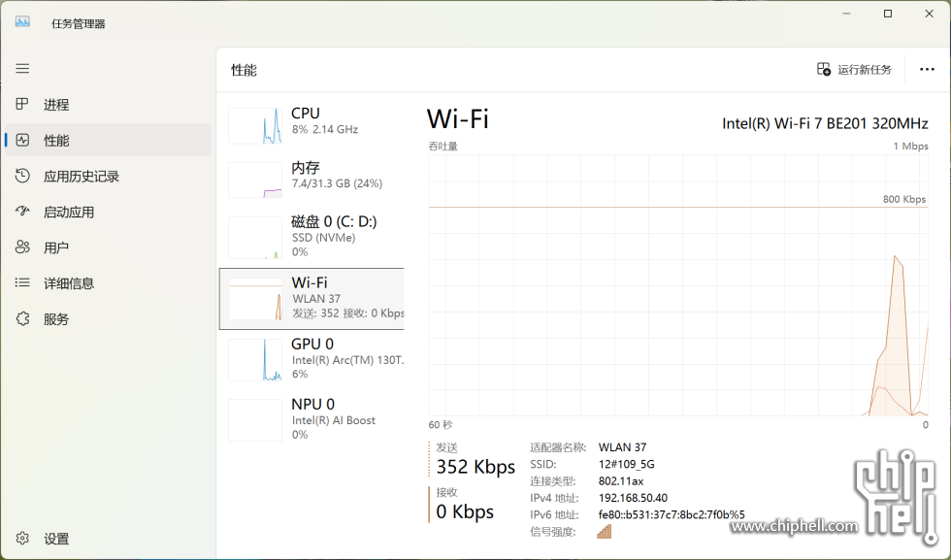The image size is (951, 560).
Task: Click the IPv6 address fe80::b531 value
Action: click(672, 514)
